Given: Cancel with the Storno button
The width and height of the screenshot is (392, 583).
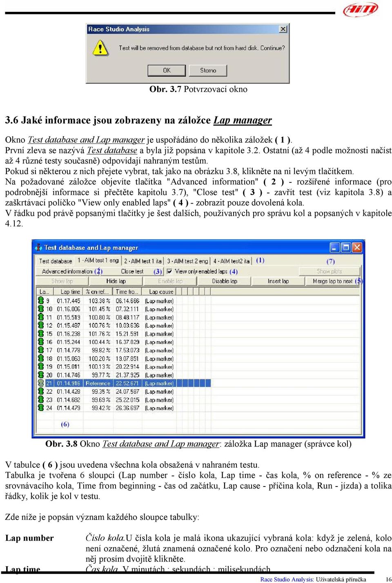Looking at the screenshot, I should 208,70.
